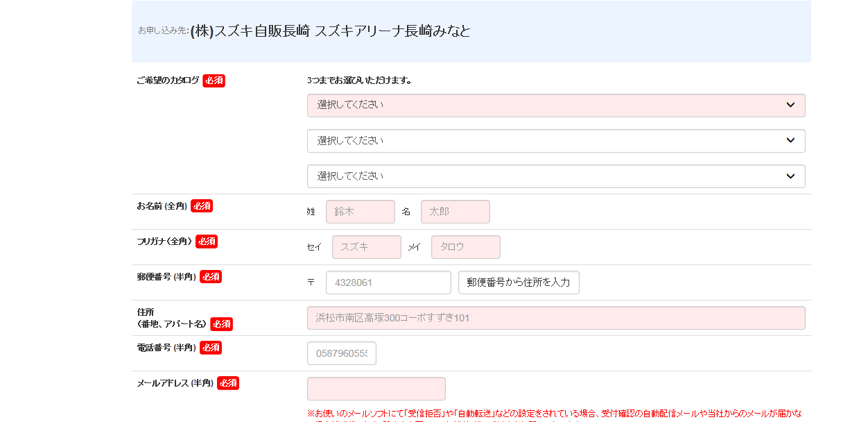Click the 必須 badge beside 郵便番号
The width and height of the screenshot is (868, 422).
pos(211,276)
